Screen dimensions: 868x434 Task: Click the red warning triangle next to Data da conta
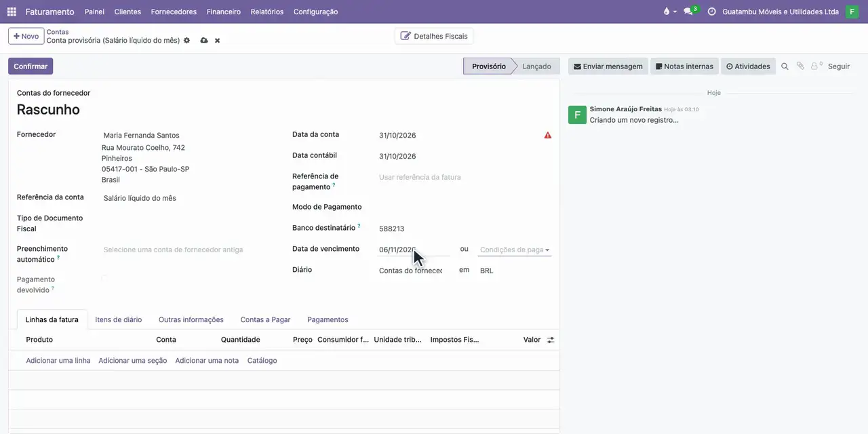pyautogui.click(x=548, y=135)
